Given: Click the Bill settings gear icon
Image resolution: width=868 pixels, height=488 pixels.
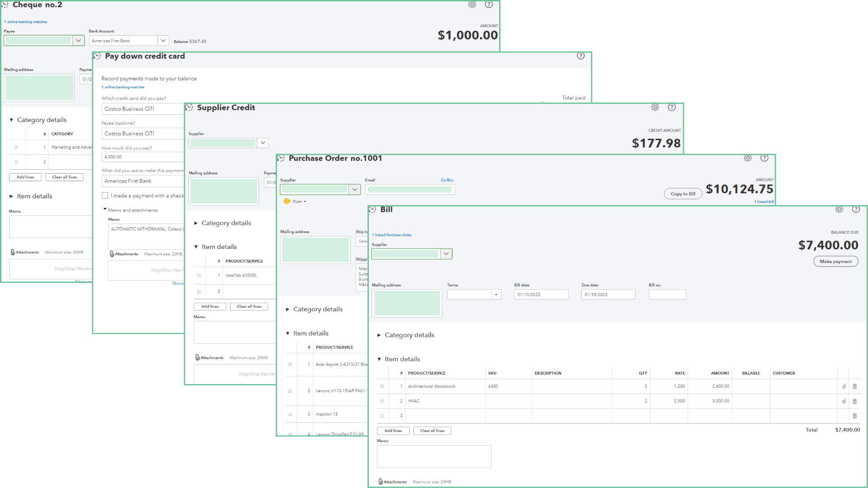Looking at the screenshot, I should click(x=839, y=209).
